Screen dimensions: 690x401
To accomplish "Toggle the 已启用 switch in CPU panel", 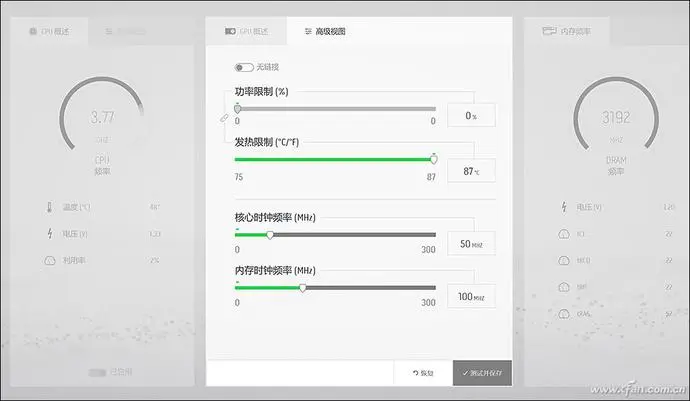I will tap(97, 373).
